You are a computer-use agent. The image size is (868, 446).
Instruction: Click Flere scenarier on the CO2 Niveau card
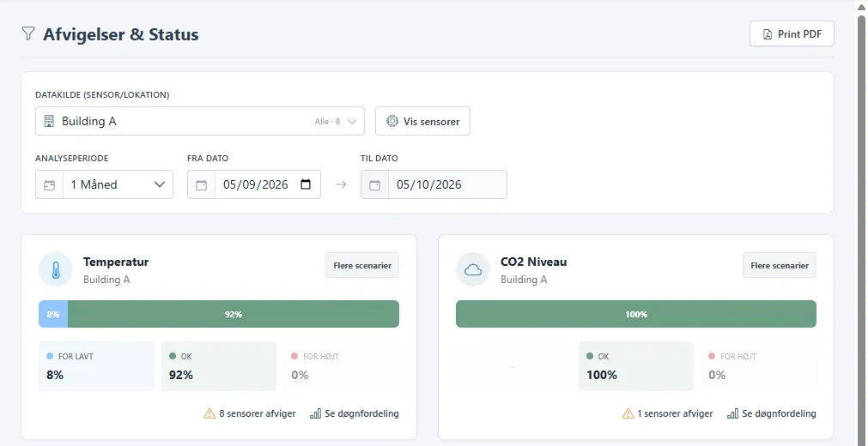780,266
